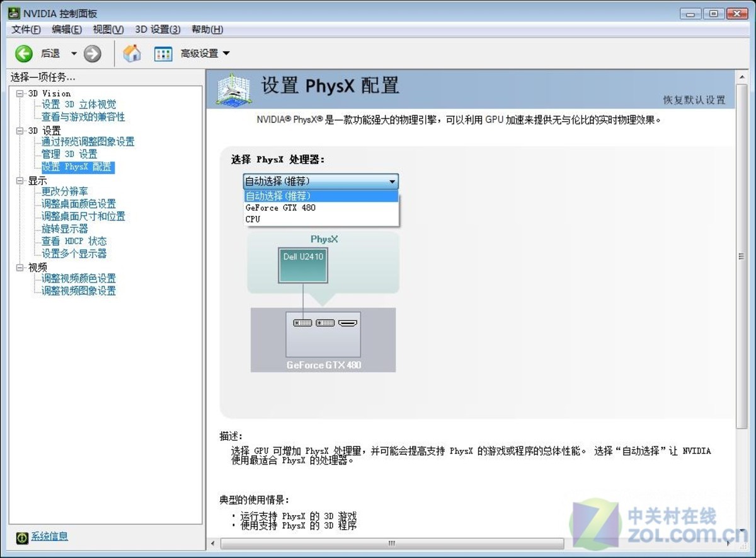Image resolution: width=756 pixels, height=558 pixels.
Task: Click the green back arrow icon
Action: click(24, 54)
